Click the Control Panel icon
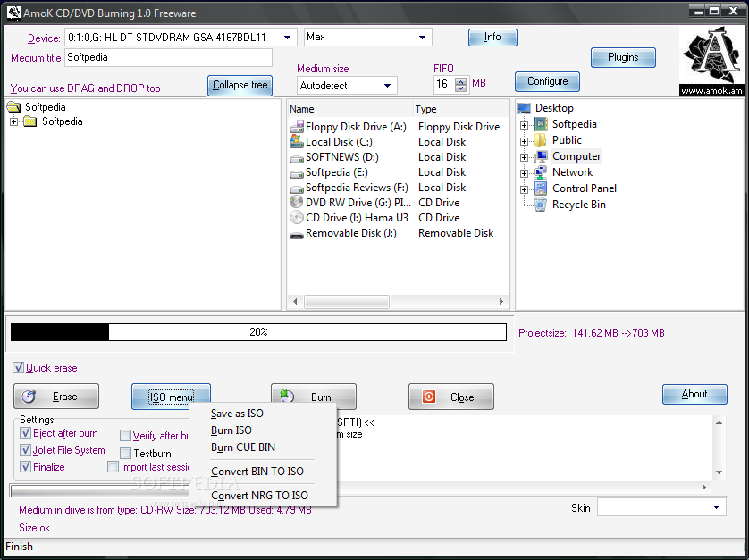The width and height of the screenshot is (749, 560). [541, 188]
